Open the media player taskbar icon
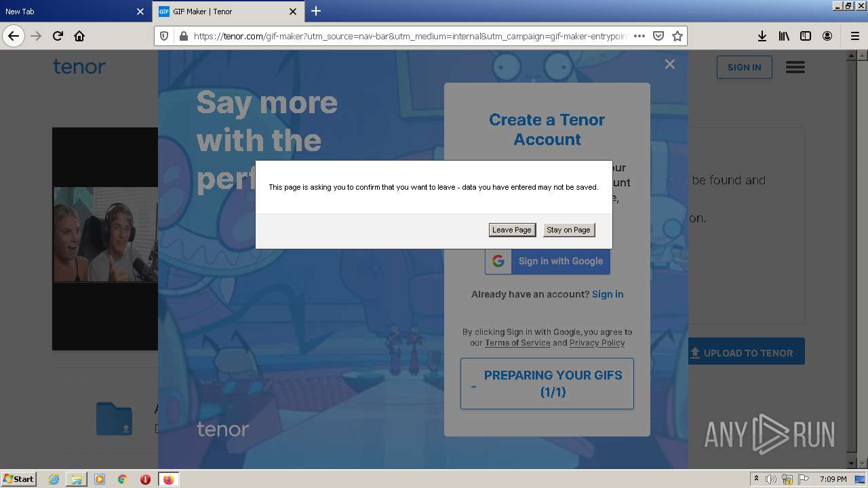This screenshot has height=488, width=868. (x=100, y=479)
